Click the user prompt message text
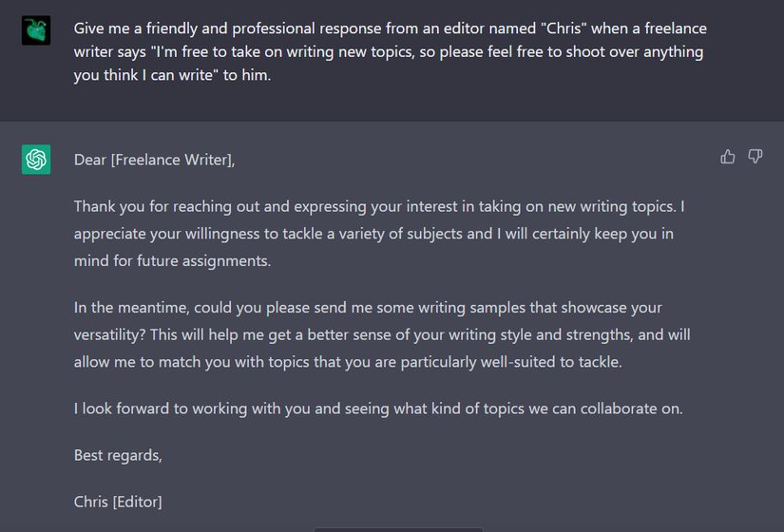 click(390, 51)
